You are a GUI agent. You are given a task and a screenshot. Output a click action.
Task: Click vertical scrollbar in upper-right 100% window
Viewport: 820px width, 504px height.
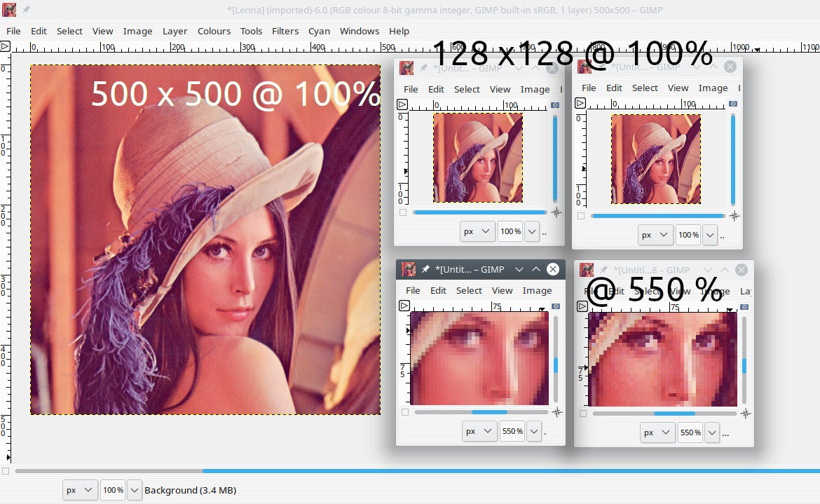point(732,159)
